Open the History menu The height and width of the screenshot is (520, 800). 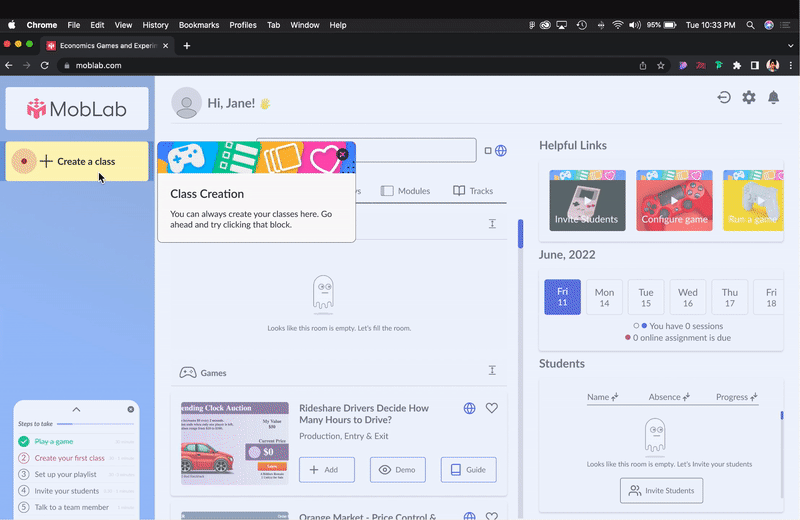coord(155,25)
